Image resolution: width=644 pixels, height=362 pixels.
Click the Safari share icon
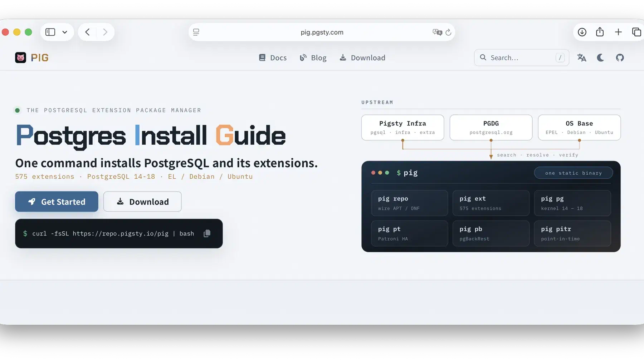coord(600,32)
